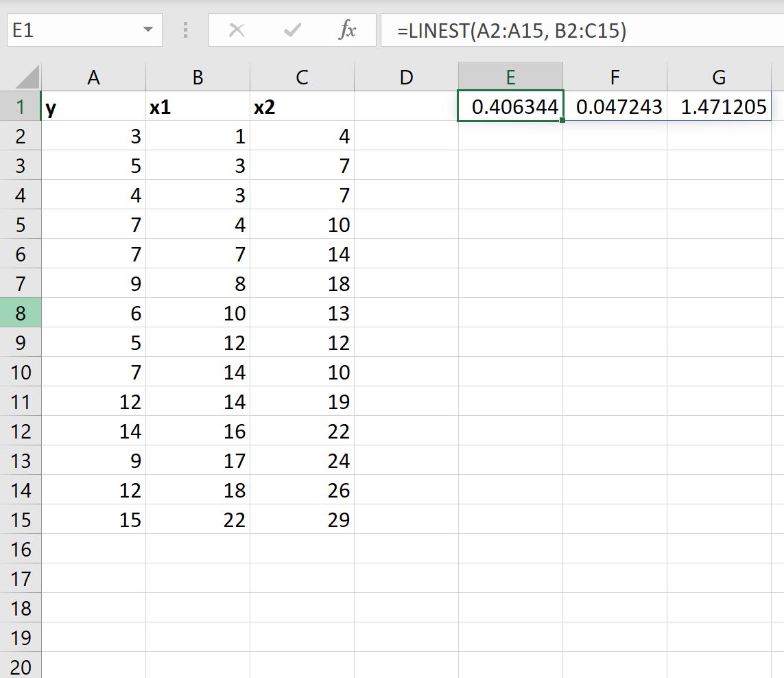Select column A header

[93, 77]
